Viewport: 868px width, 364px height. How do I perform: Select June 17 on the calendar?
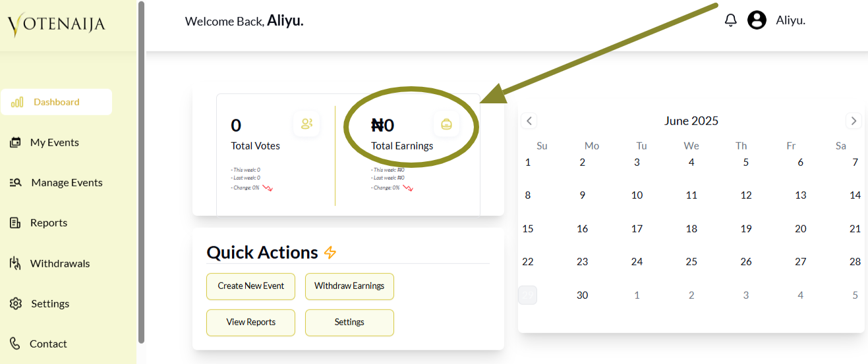[637, 229]
